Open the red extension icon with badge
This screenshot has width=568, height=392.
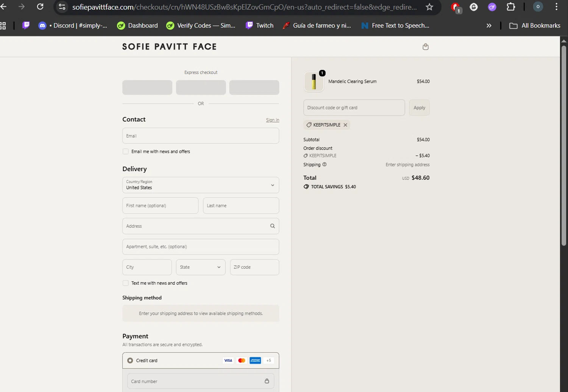pos(456,7)
